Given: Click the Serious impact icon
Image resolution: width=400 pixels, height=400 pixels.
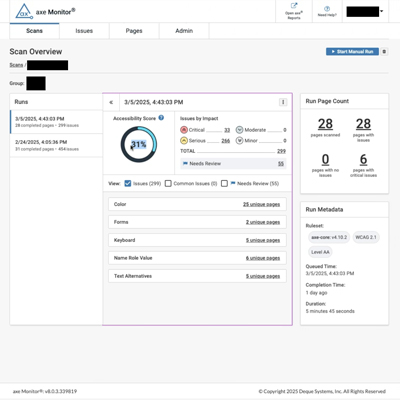Looking at the screenshot, I should click(184, 141).
